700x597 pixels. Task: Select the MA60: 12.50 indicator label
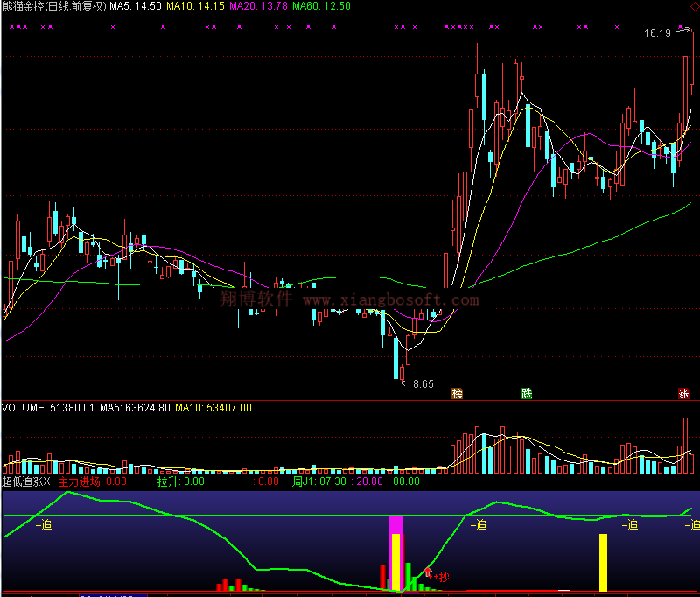coord(321,6)
